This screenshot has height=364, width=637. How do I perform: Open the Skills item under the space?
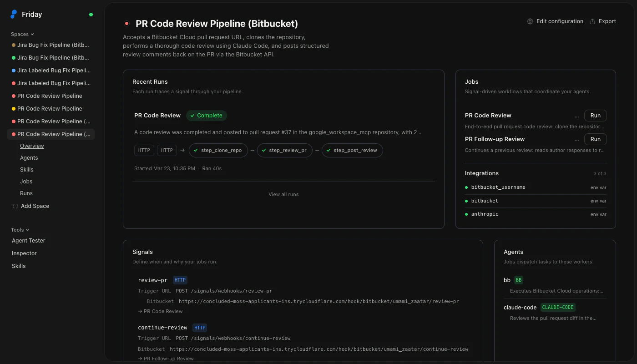[x=27, y=170]
